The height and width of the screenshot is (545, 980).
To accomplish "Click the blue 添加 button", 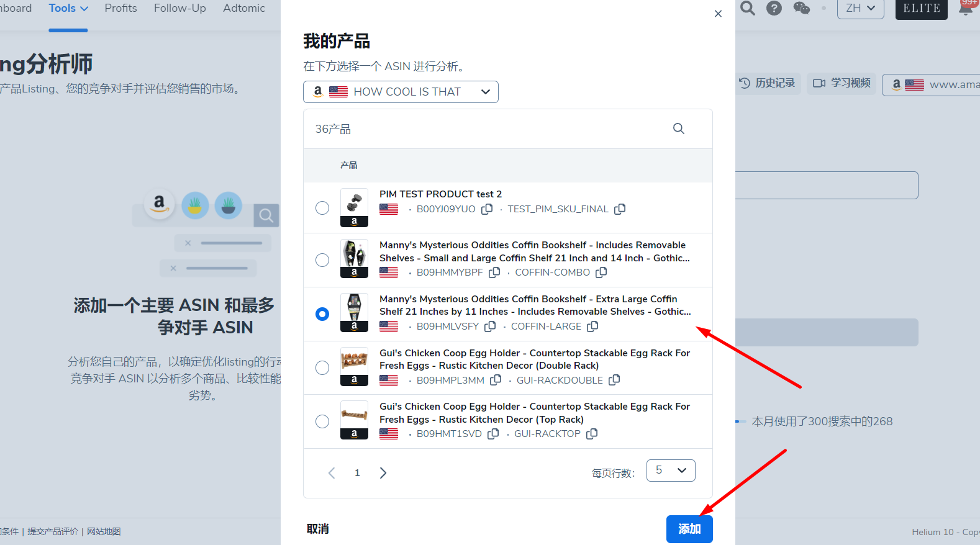I will coord(689,529).
